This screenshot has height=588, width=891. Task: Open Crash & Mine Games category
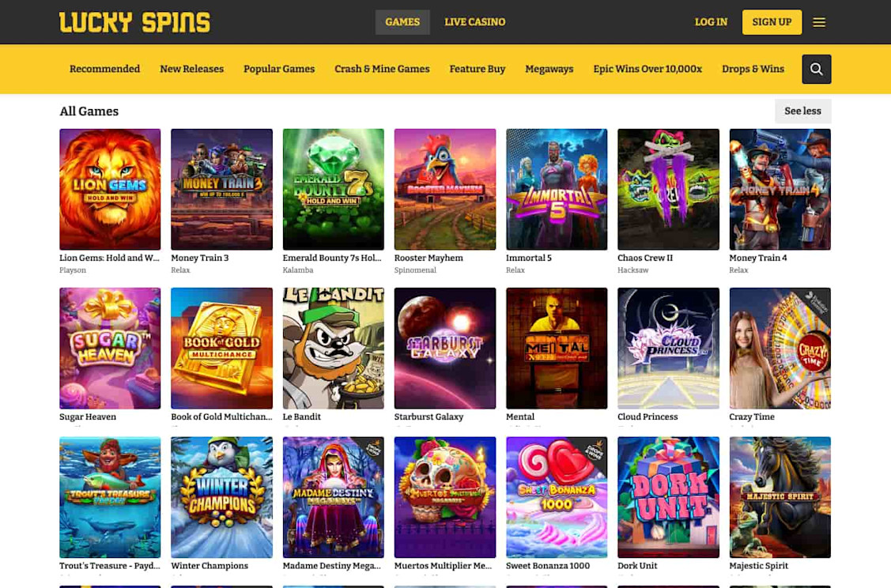click(382, 69)
